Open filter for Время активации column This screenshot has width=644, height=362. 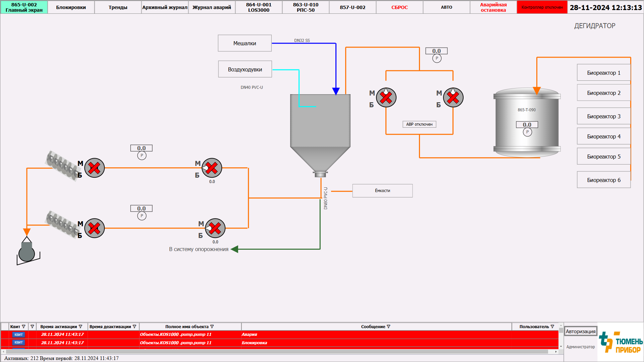point(80,326)
